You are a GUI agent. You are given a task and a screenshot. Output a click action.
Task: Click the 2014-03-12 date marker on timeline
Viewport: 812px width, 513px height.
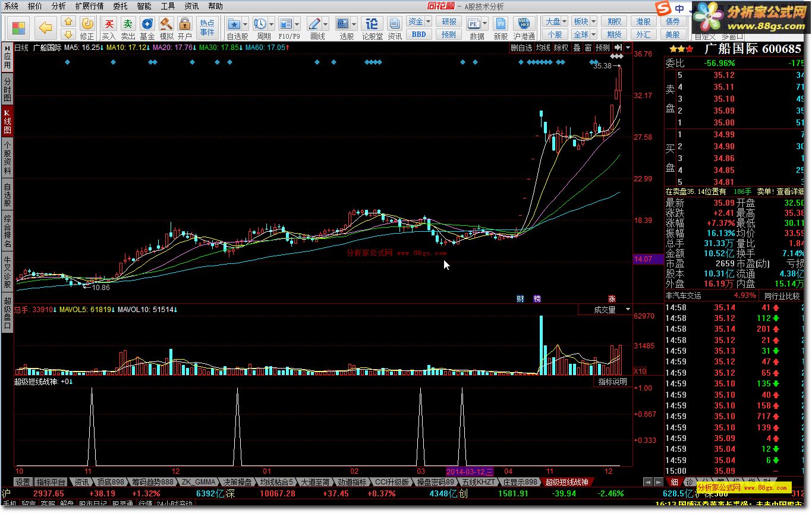[470, 471]
